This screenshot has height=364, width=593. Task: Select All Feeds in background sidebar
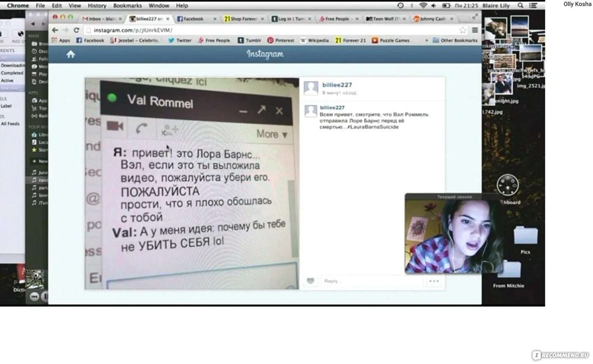(x=10, y=124)
